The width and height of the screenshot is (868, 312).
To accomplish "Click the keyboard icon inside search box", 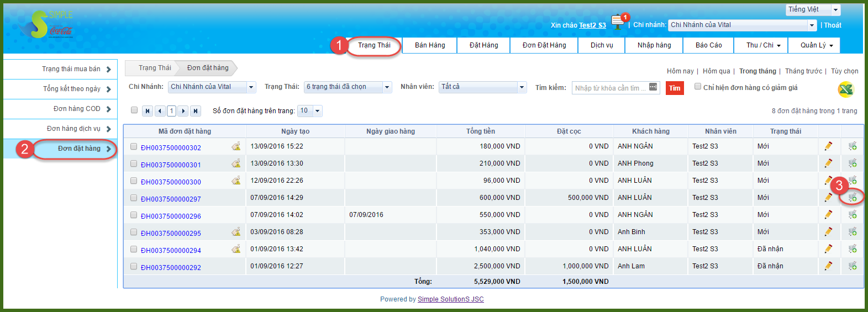I will click(653, 87).
